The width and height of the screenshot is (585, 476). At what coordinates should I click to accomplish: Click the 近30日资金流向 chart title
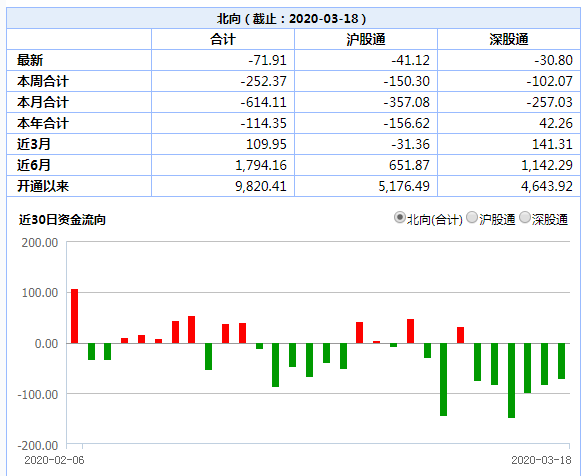[x=62, y=219]
